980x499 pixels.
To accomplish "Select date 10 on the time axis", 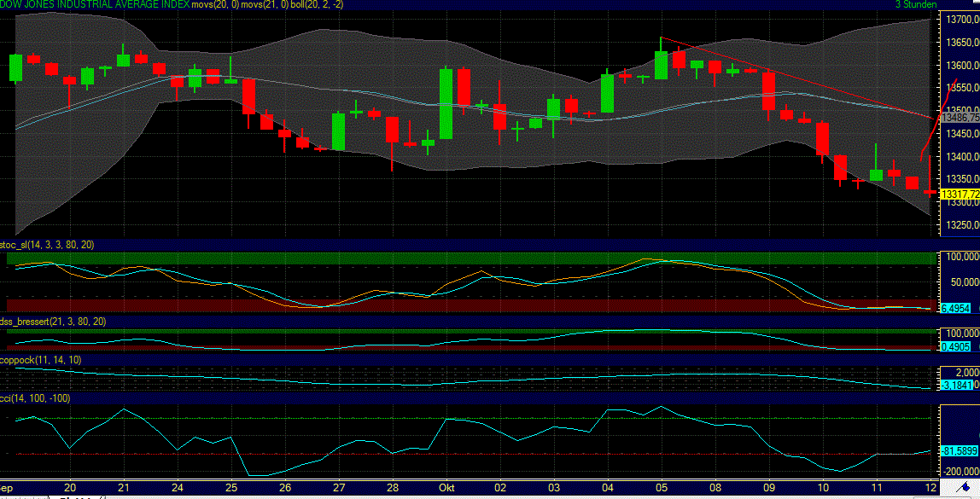I will pyautogui.click(x=823, y=487).
